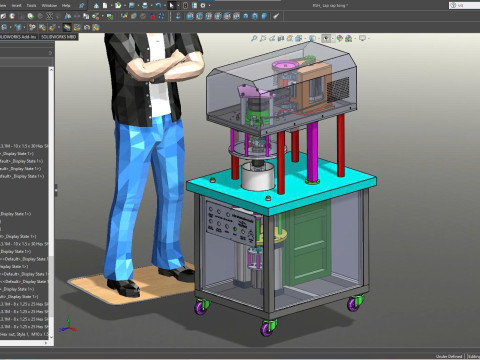Open the Window menu
Viewport: 480px width, 360px height.
point(49,6)
